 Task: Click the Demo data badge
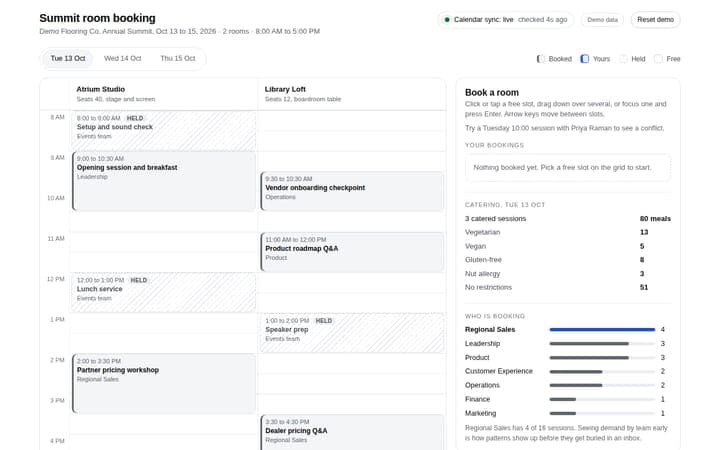[x=602, y=20]
